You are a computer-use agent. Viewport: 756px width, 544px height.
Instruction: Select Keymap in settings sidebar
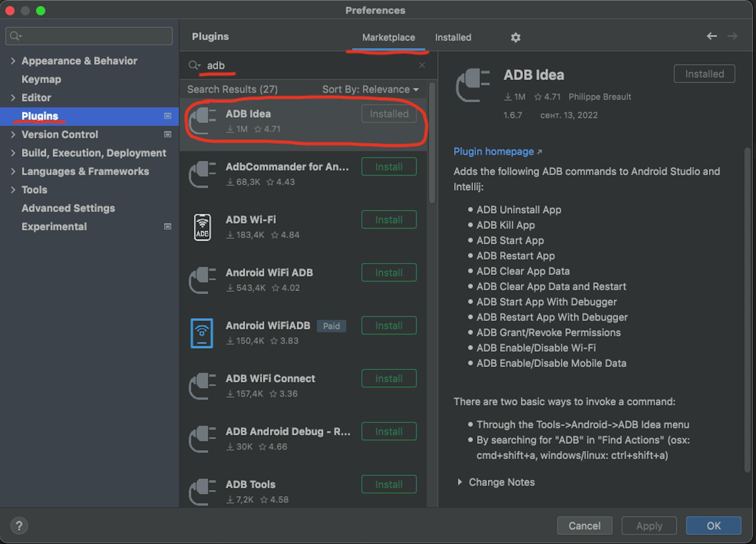(x=41, y=79)
